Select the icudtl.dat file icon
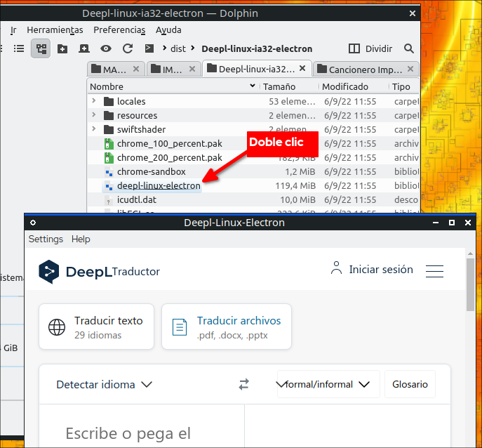Screen dimensions: 482x448 109,200
